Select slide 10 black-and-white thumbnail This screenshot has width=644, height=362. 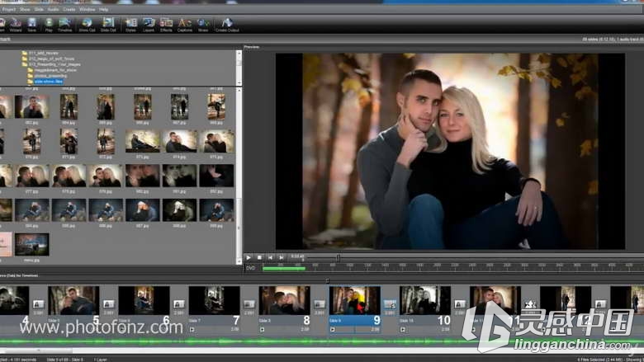(424, 300)
